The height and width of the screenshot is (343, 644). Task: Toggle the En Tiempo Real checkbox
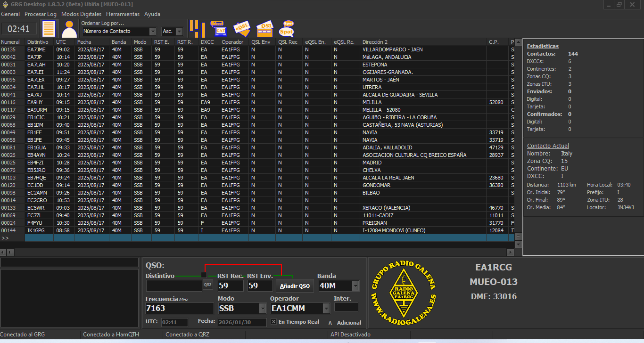pyautogui.click(x=274, y=322)
